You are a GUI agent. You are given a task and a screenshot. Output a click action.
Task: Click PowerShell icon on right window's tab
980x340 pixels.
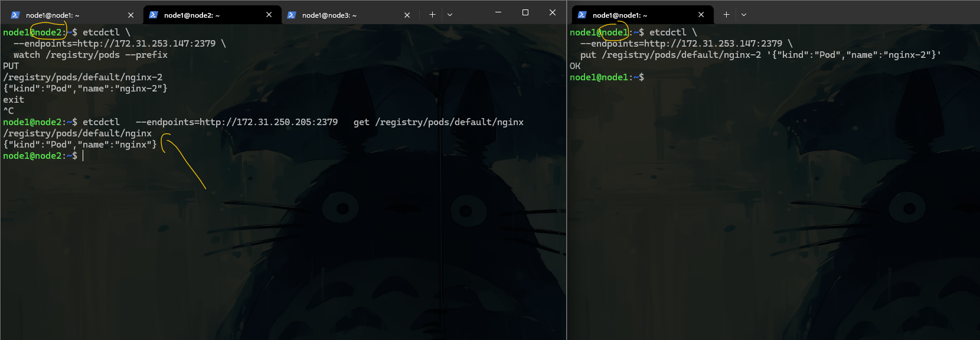click(582, 15)
